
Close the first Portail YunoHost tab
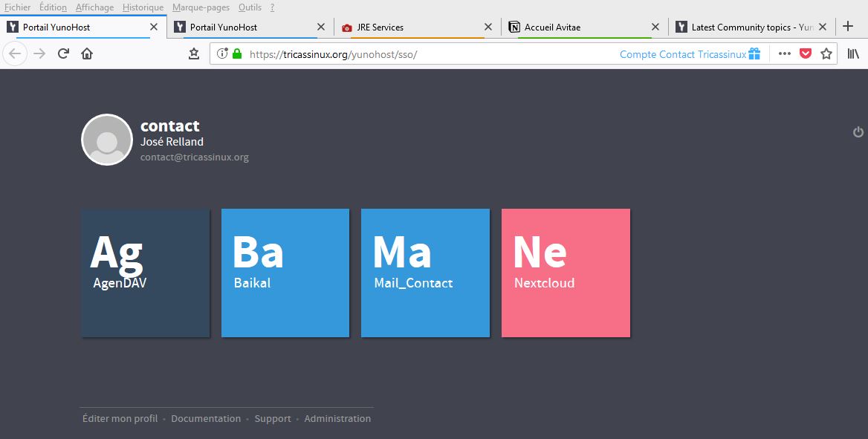(154, 27)
